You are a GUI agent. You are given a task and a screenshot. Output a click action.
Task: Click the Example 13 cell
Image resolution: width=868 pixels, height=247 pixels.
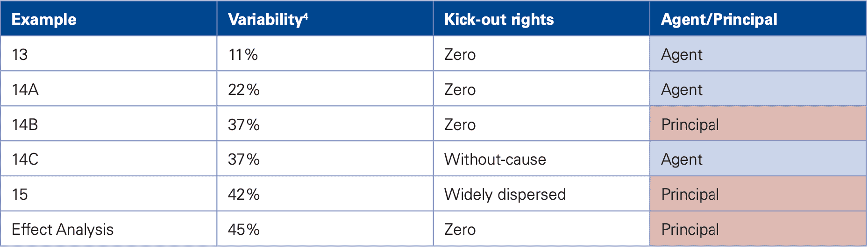tap(20, 54)
